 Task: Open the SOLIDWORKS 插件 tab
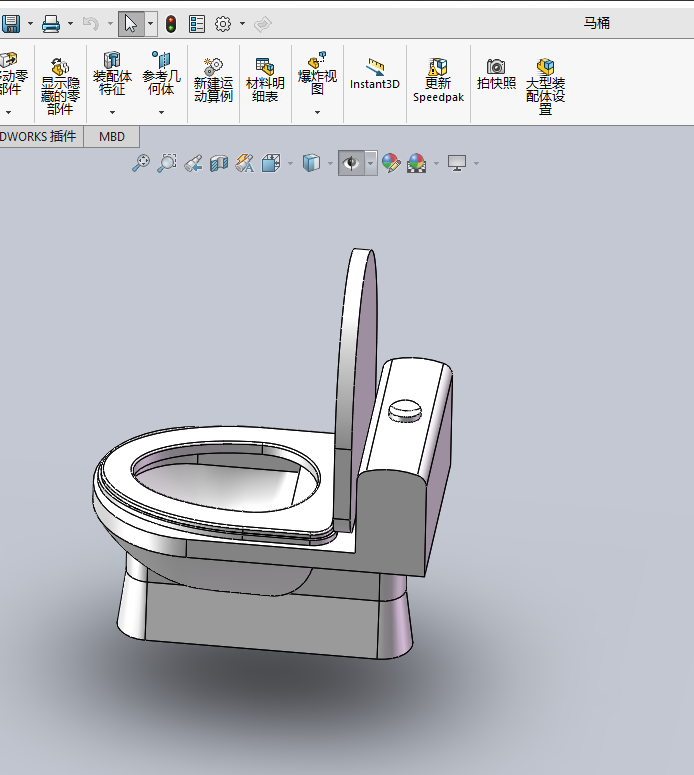(x=38, y=137)
